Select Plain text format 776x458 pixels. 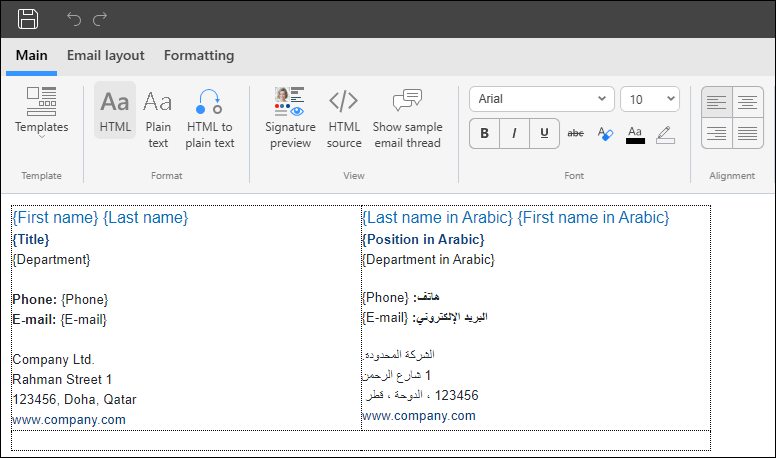[158, 118]
